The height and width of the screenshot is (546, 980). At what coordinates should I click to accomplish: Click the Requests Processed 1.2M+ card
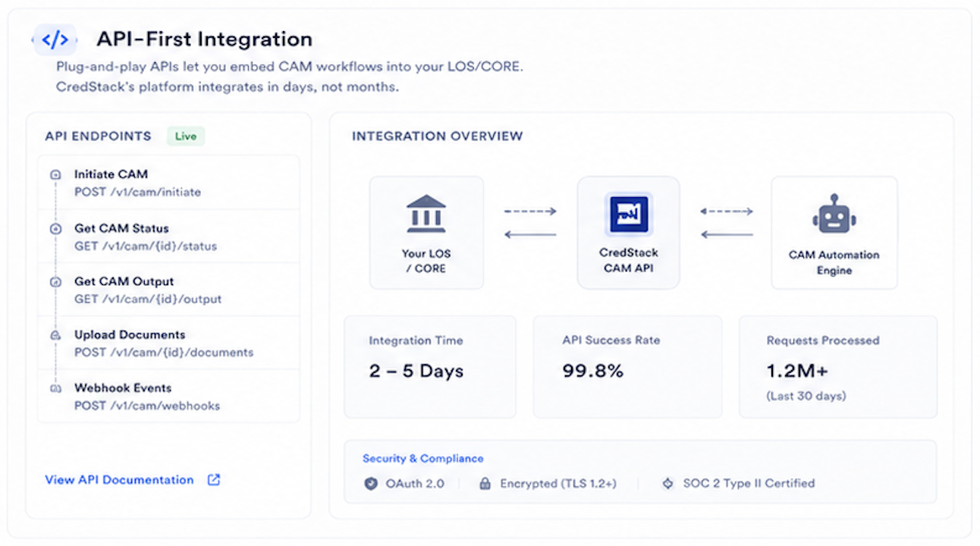pyautogui.click(x=838, y=367)
